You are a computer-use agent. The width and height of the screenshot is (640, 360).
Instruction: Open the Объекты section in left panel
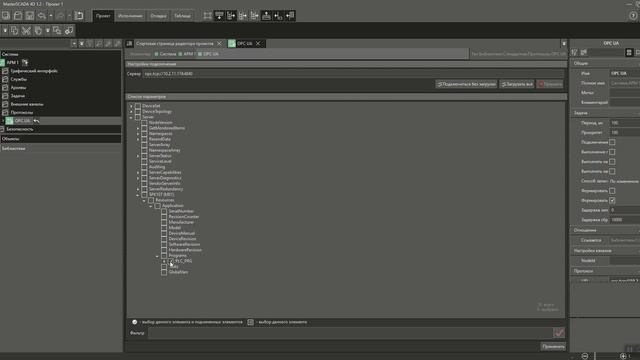pos(60,139)
